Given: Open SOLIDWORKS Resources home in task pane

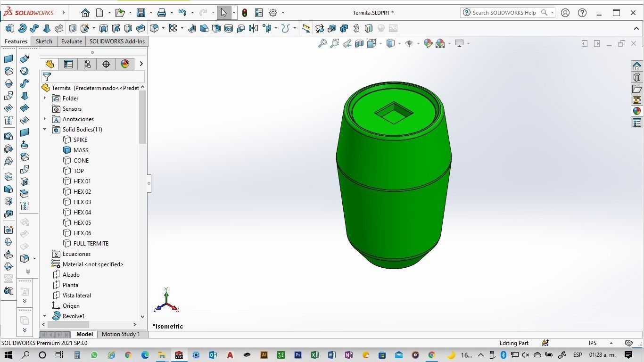Looking at the screenshot, I should 637,66.
